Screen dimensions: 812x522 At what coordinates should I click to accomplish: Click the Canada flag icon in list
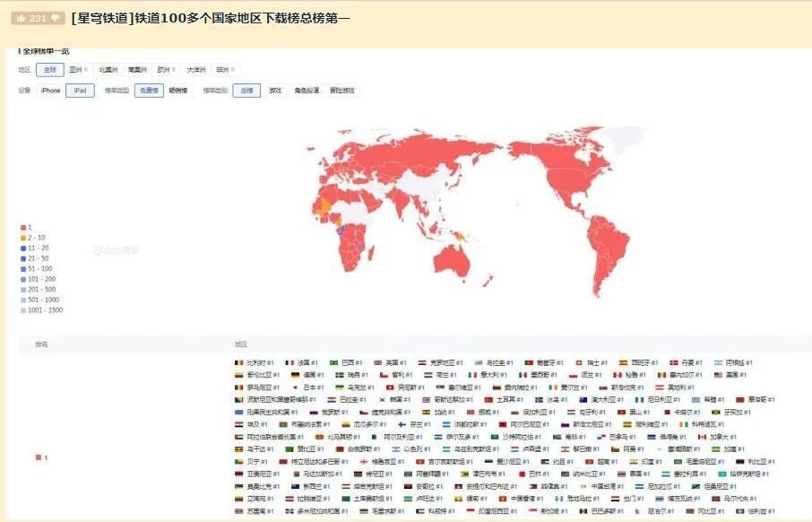703,437
